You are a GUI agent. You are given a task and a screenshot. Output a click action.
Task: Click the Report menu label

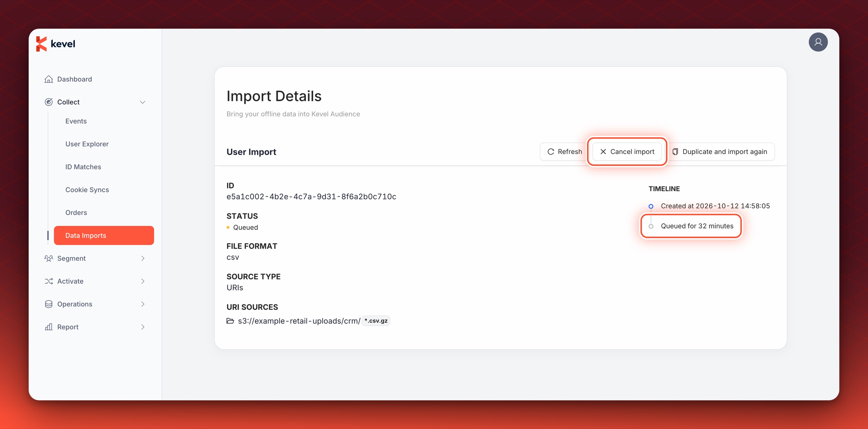68,327
